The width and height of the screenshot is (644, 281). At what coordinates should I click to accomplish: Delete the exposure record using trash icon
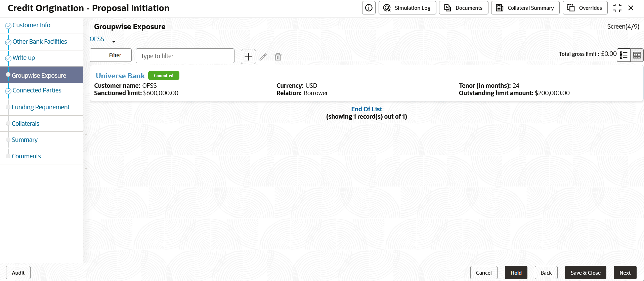(278, 56)
